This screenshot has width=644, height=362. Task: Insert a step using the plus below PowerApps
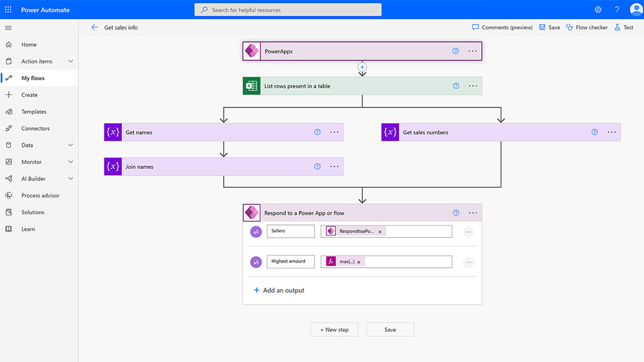click(362, 67)
